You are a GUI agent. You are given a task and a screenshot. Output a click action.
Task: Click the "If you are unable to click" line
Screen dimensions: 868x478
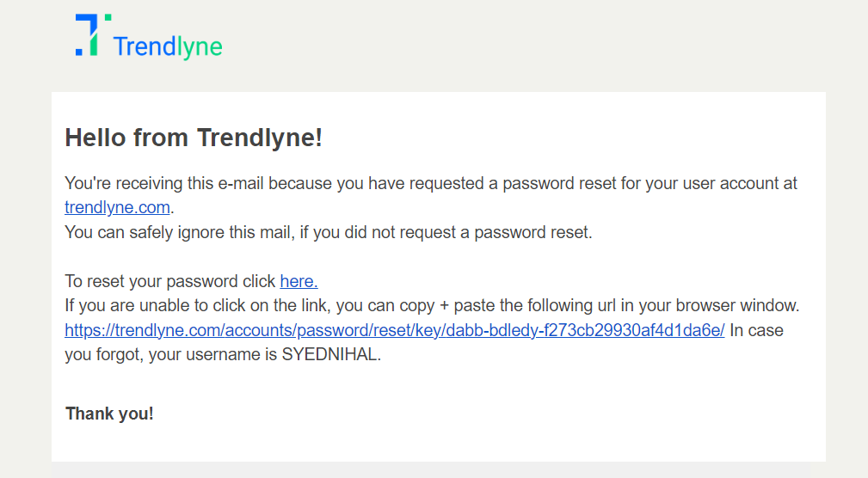click(432, 305)
